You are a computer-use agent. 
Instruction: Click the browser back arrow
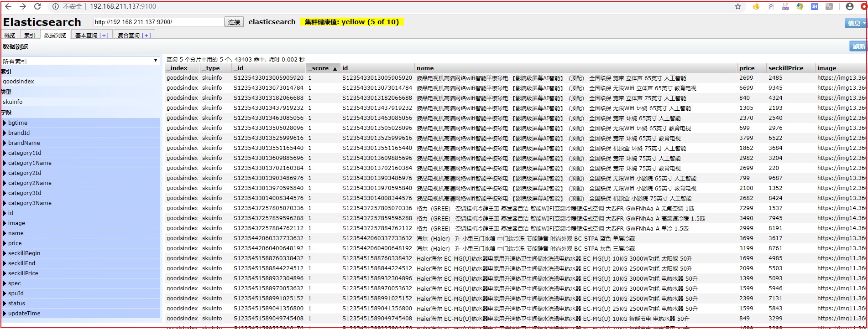click(8, 6)
